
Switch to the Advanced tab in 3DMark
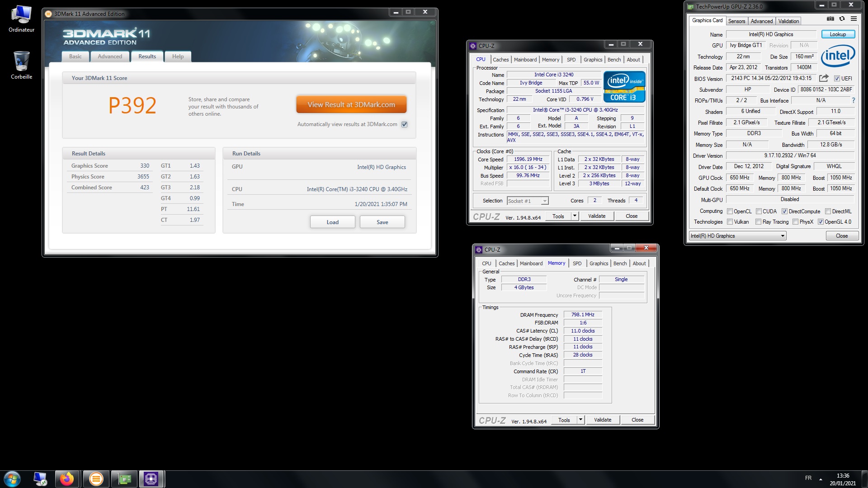pos(110,56)
